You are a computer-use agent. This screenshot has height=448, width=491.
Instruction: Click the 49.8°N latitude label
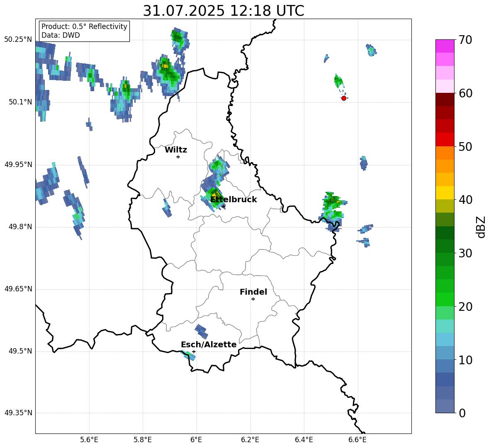click(x=20, y=227)
